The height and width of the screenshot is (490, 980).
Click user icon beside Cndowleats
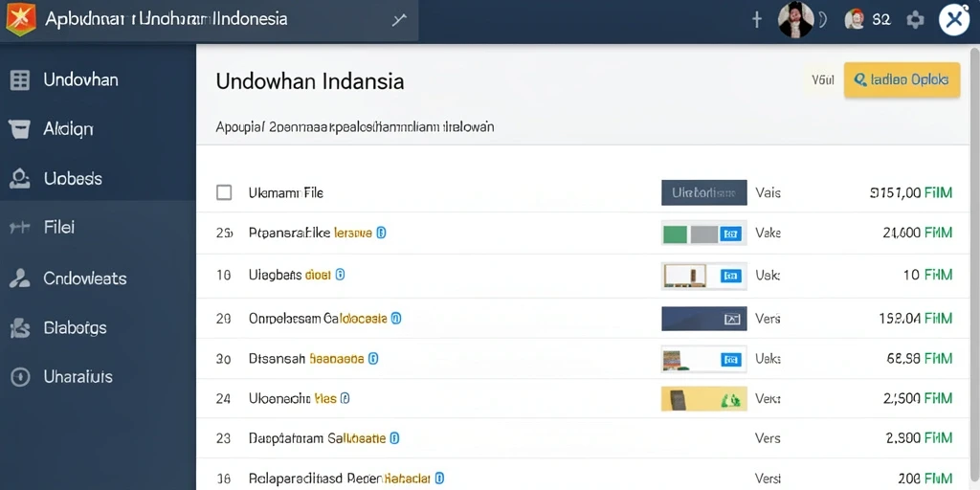(x=19, y=278)
